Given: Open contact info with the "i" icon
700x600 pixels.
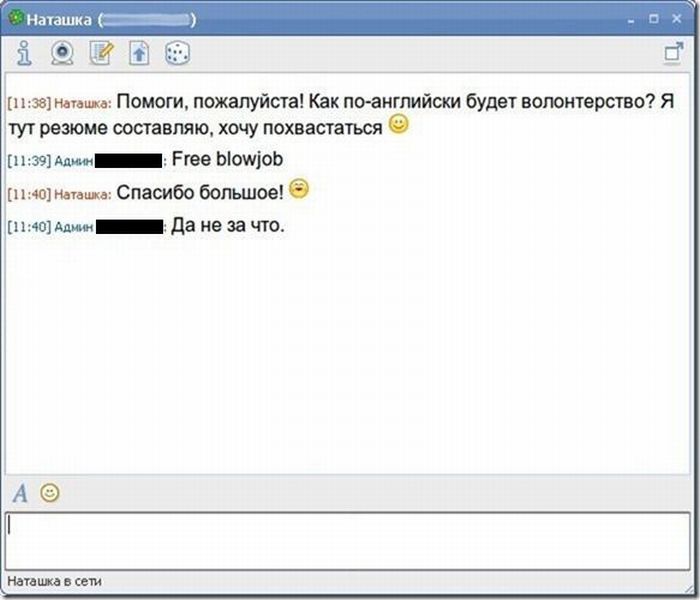Looking at the screenshot, I should click(x=23, y=53).
